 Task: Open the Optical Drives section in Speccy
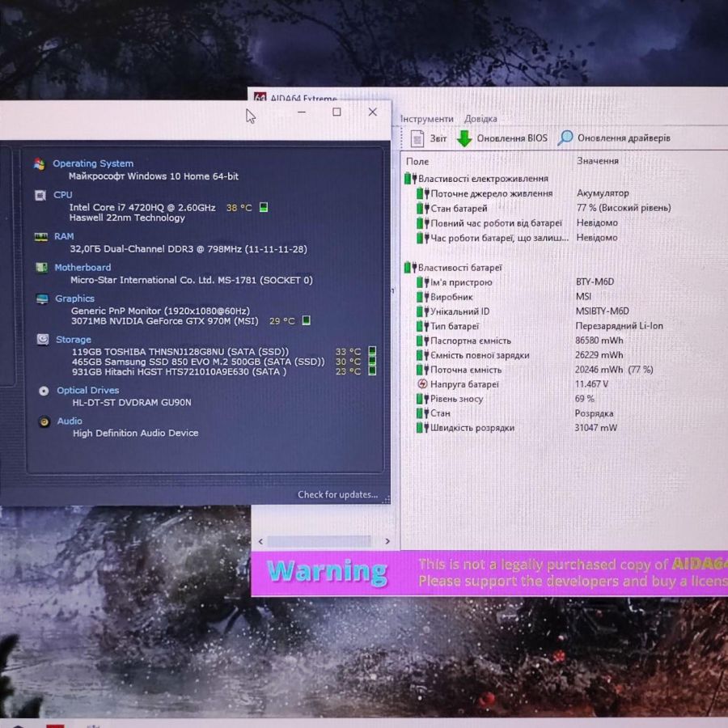pyautogui.click(x=87, y=391)
